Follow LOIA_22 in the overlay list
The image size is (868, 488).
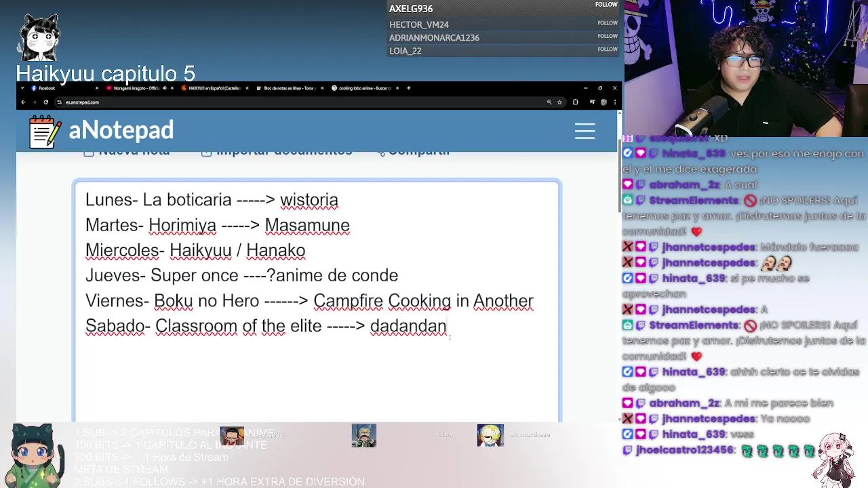(x=608, y=49)
